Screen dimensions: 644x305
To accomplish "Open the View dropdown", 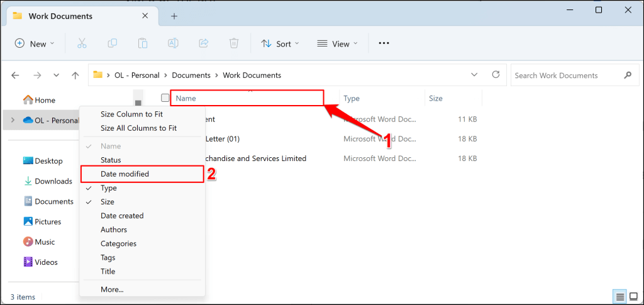I will (338, 43).
